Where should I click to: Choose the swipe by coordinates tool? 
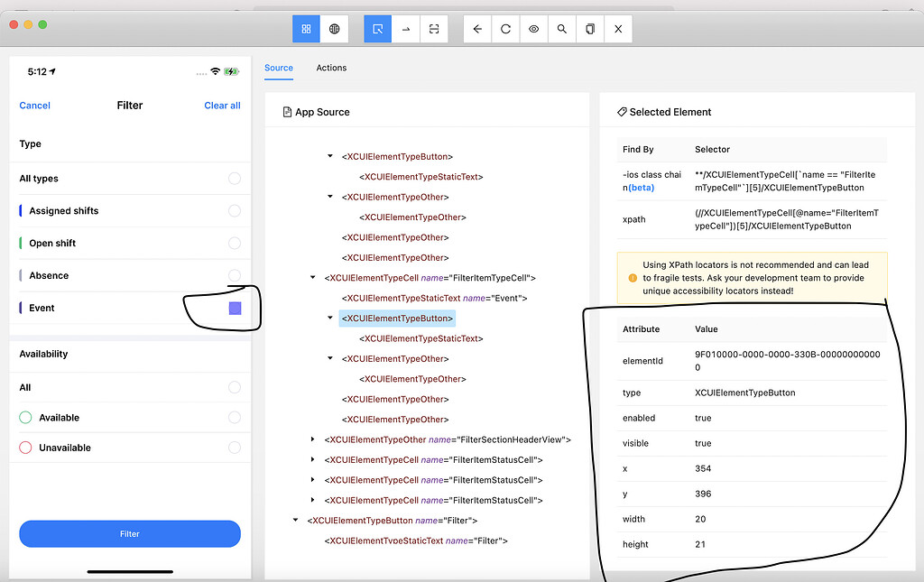(405, 28)
